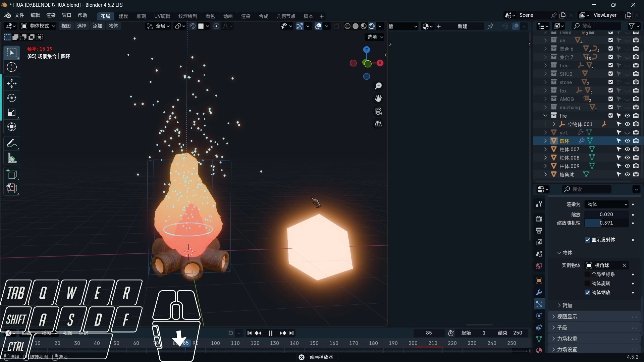Click the outliner filter funnel icon

coord(632,26)
